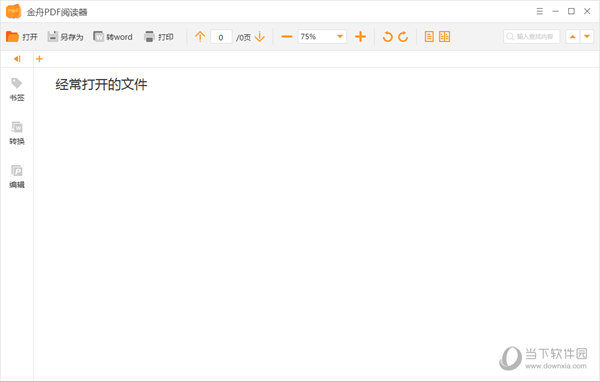The width and height of the screenshot is (600, 382).
Task: Open the 75% zoom dropdown
Action: [322, 37]
